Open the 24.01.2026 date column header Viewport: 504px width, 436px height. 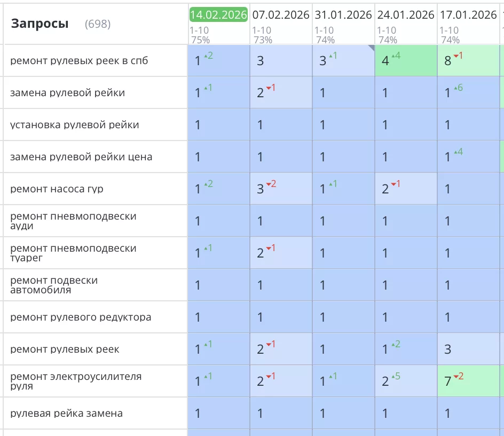(x=406, y=14)
